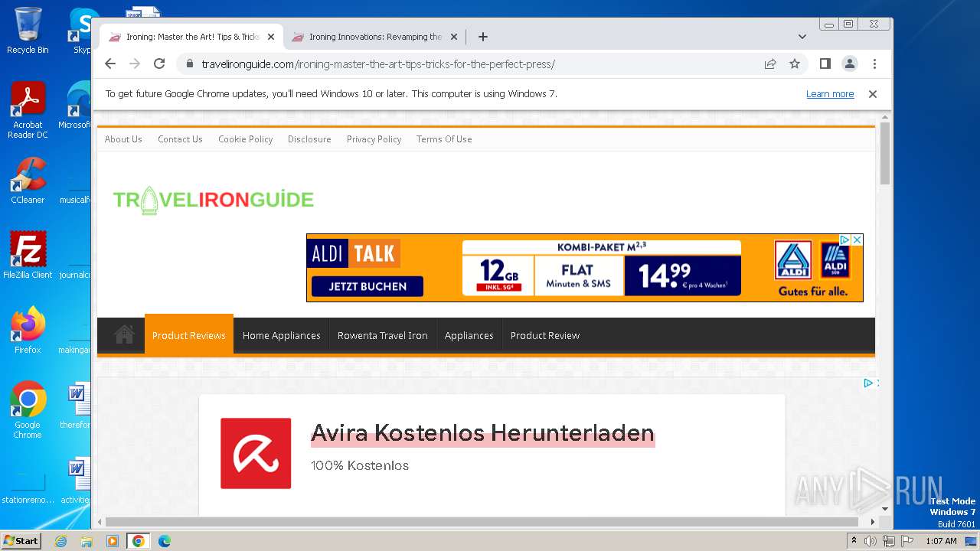The height and width of the screenshot is (551, 980).
Task: Open the Terms Of Use link
Action: (444, 139)
